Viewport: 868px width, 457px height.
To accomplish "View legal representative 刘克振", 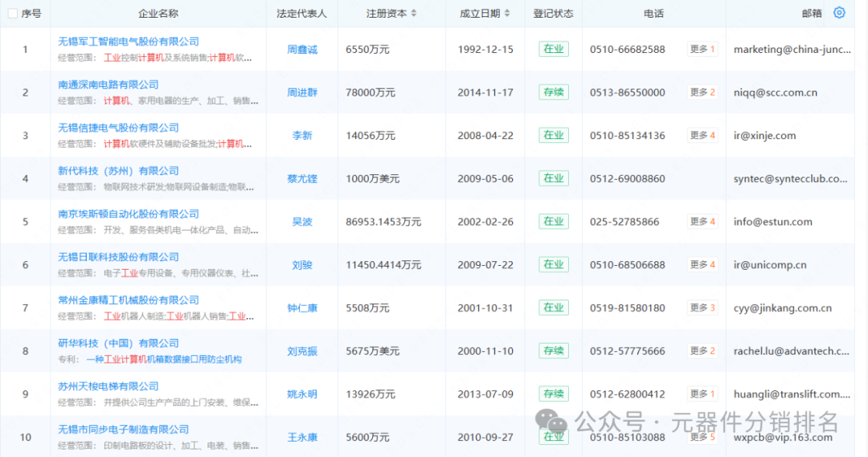I will point(302,352).
